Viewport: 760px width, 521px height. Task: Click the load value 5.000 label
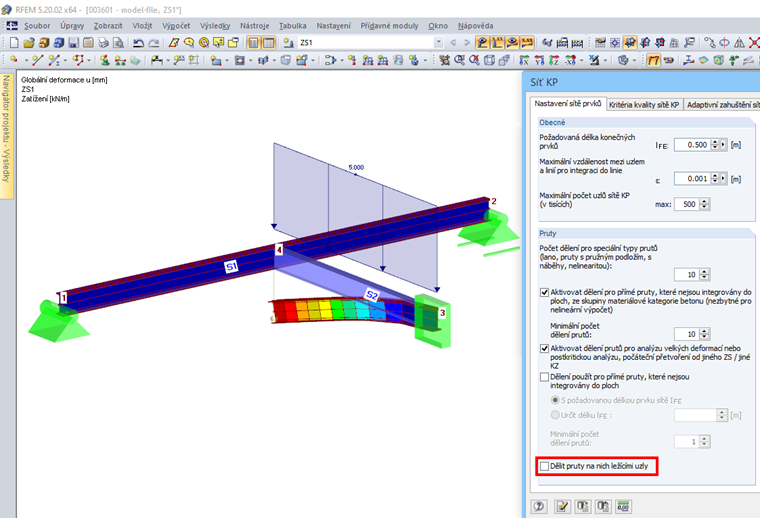356,168
